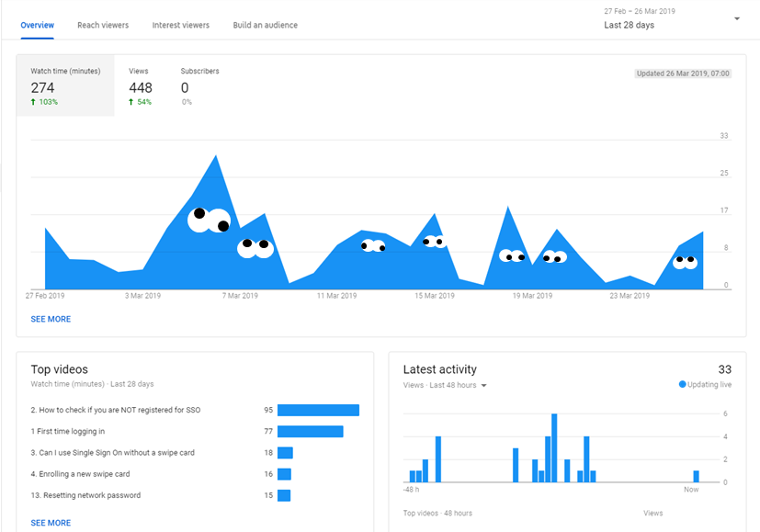Click the Now label on activity chart
The height and width of the screenshot is (532, 760).
point(691,490)
